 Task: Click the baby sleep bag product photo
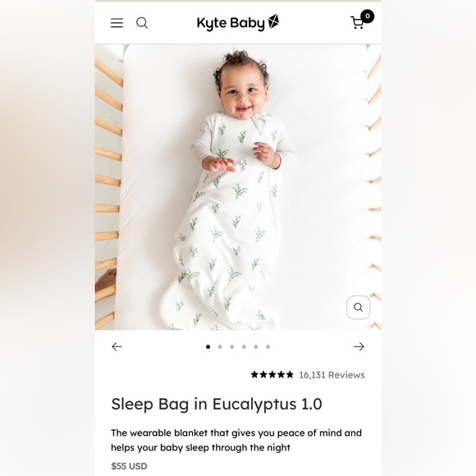point(238,186)
